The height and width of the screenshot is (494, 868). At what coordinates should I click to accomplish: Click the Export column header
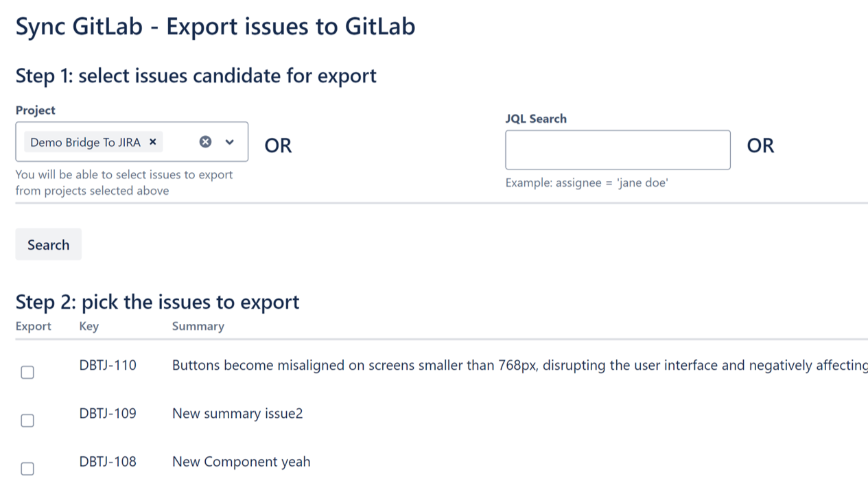(x=33, y=326)
